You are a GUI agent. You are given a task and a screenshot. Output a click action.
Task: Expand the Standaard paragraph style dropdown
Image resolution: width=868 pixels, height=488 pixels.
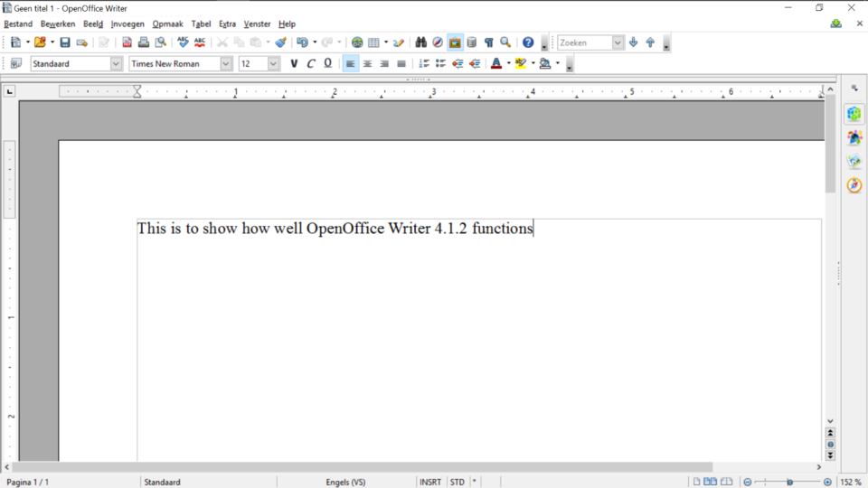[x=116, y=63]
